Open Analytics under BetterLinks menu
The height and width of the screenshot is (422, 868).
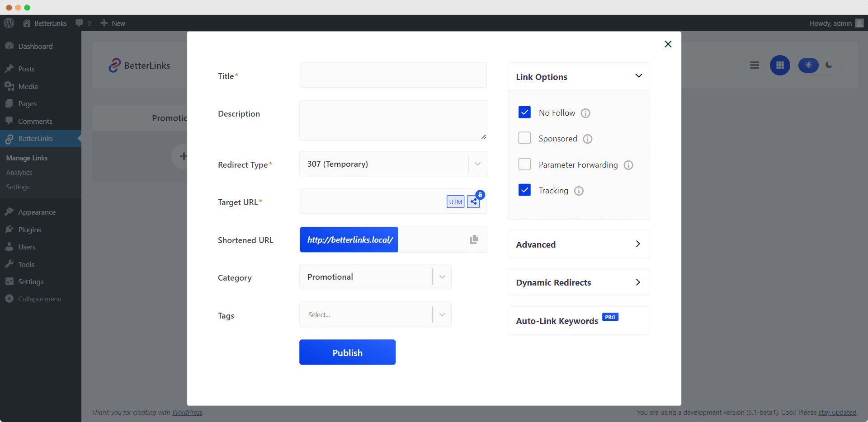[19, 172]
